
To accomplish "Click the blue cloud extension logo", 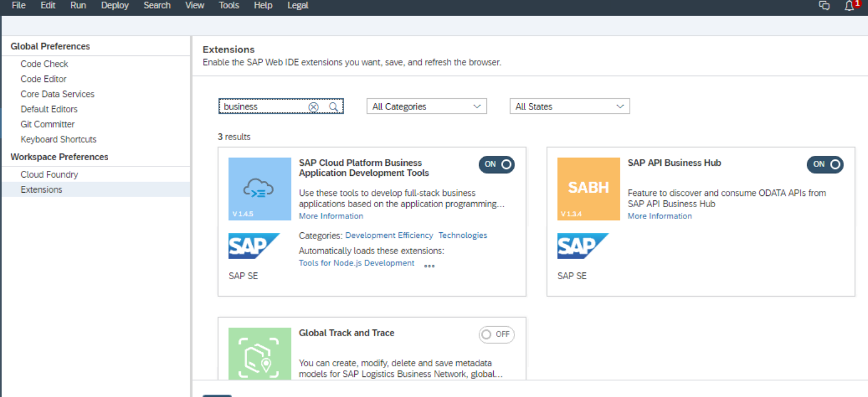I will click(259, 189).
